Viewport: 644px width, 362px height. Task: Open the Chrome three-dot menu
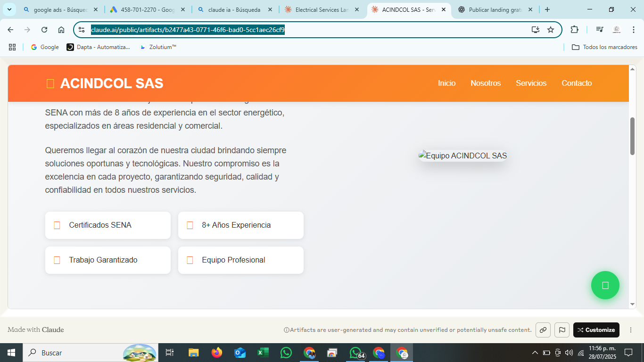633,30
